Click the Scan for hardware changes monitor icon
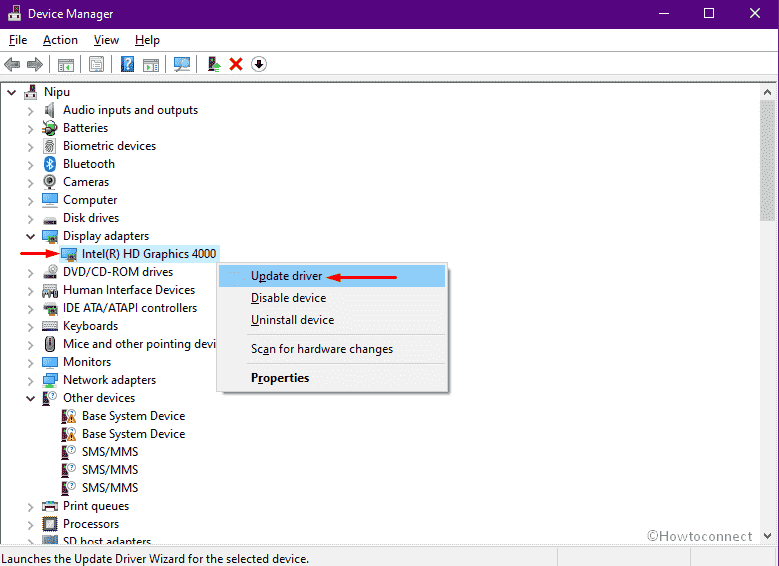The width and height of the screenshot is (779, 566). click(182, 64)
